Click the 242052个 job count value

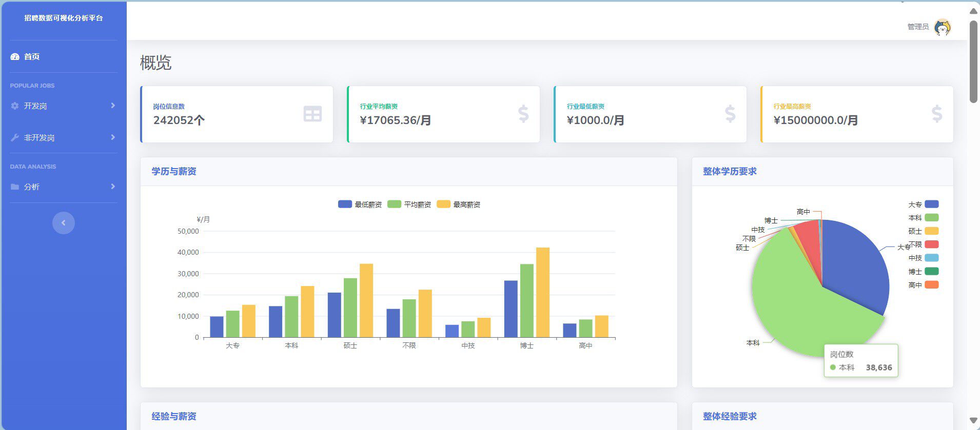179,120
